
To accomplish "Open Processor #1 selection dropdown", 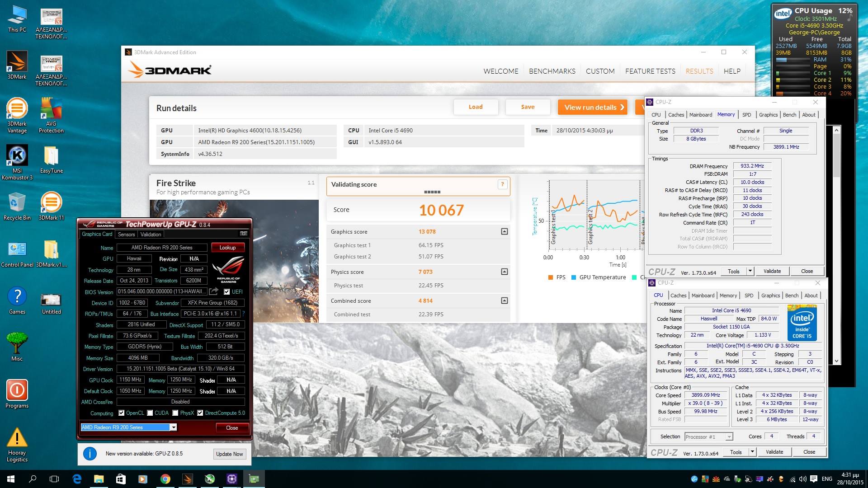I will (x=729, y=436).
